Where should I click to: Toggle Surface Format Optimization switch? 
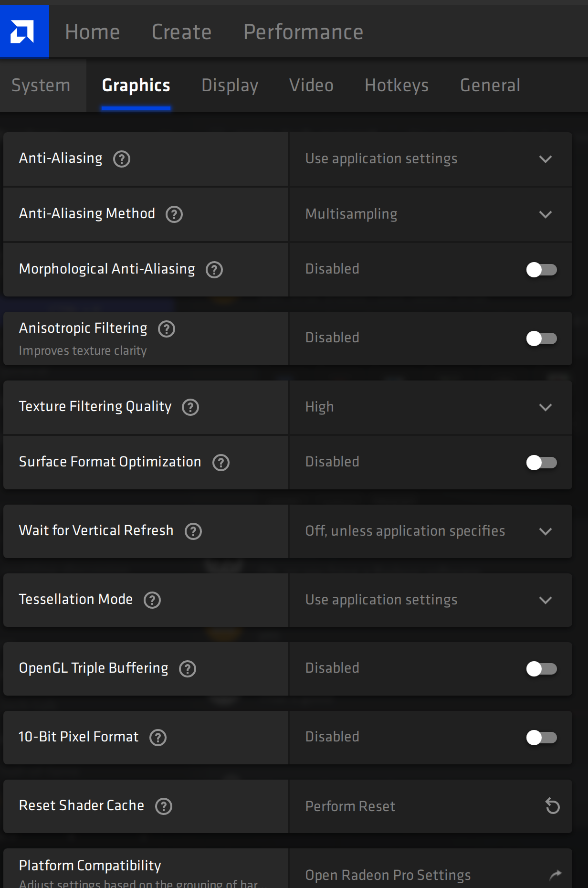541,463
